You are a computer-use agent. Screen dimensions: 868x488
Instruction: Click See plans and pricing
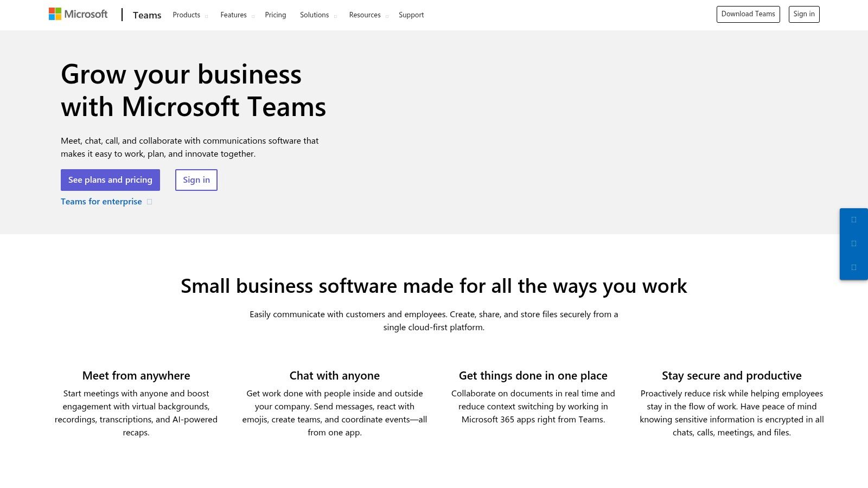tap(110, 179)
